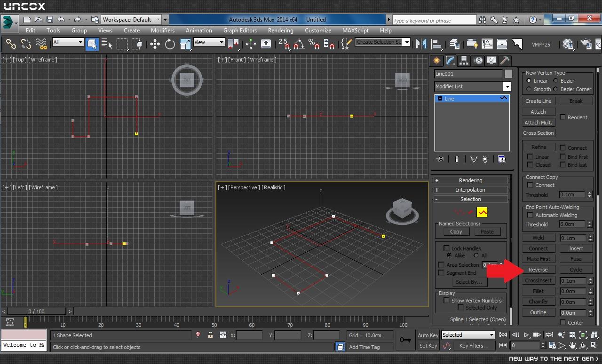The image size is (602, 364).
Task: Select the Smooth vertex type radio
Action: [x=529, y=89]
